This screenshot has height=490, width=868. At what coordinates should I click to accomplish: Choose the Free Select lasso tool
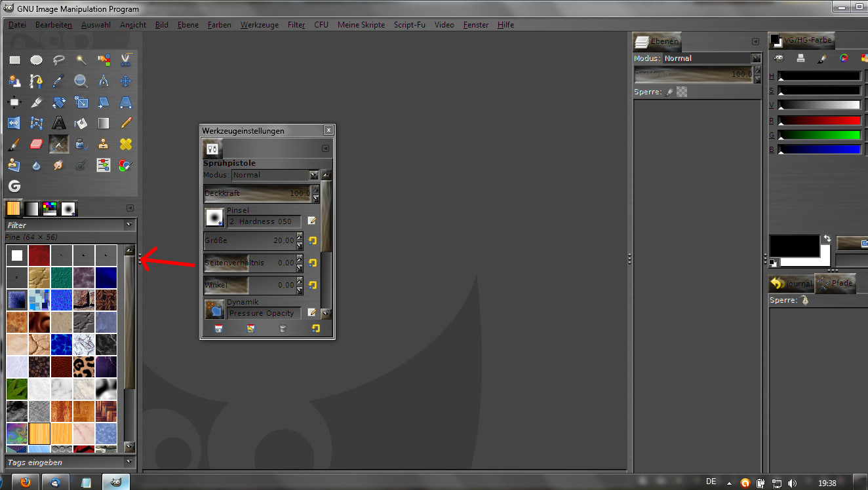click(59, 60)
